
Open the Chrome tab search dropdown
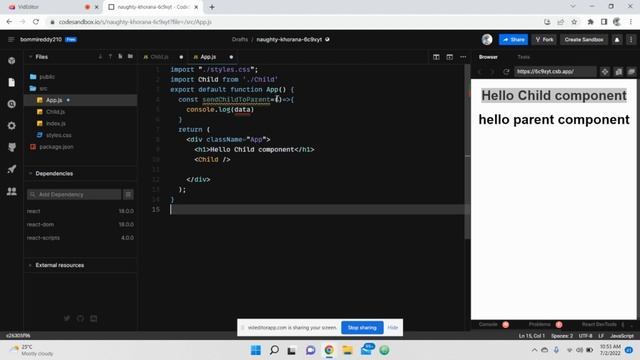click(573, 7)
